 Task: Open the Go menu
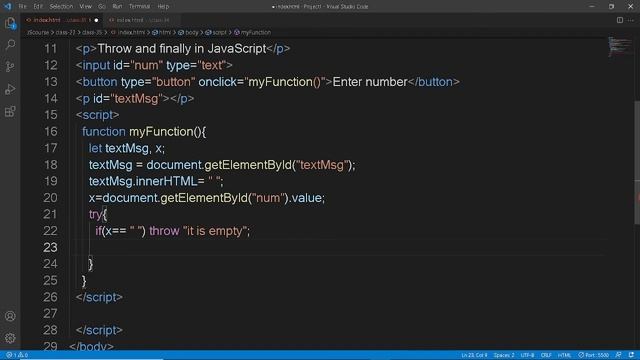point(102,7)
